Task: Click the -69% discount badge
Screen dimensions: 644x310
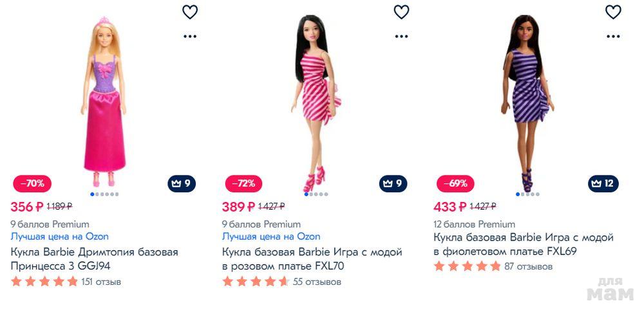Action: [455, 183]
